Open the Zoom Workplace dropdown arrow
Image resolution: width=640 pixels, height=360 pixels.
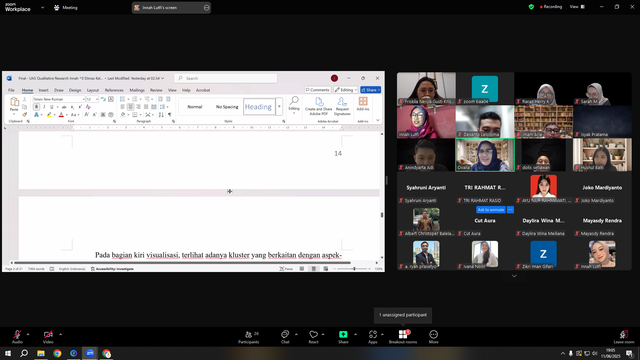[x=42, y=7]
